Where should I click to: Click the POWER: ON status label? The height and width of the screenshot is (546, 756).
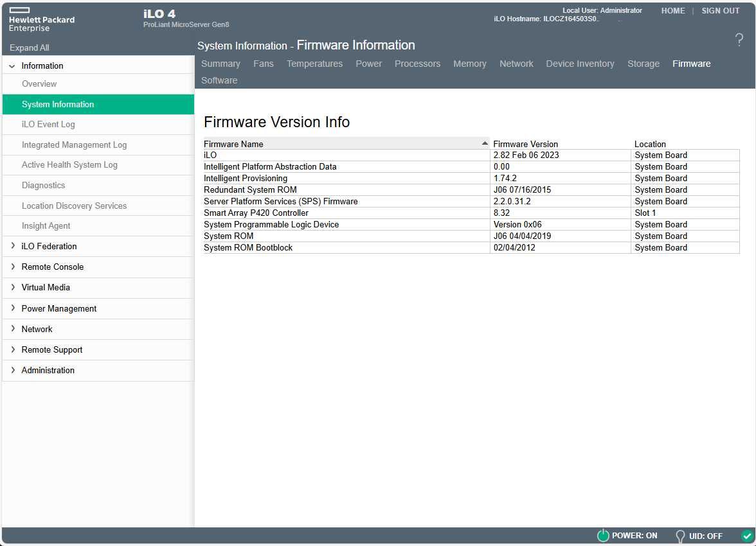pos(634,535)
